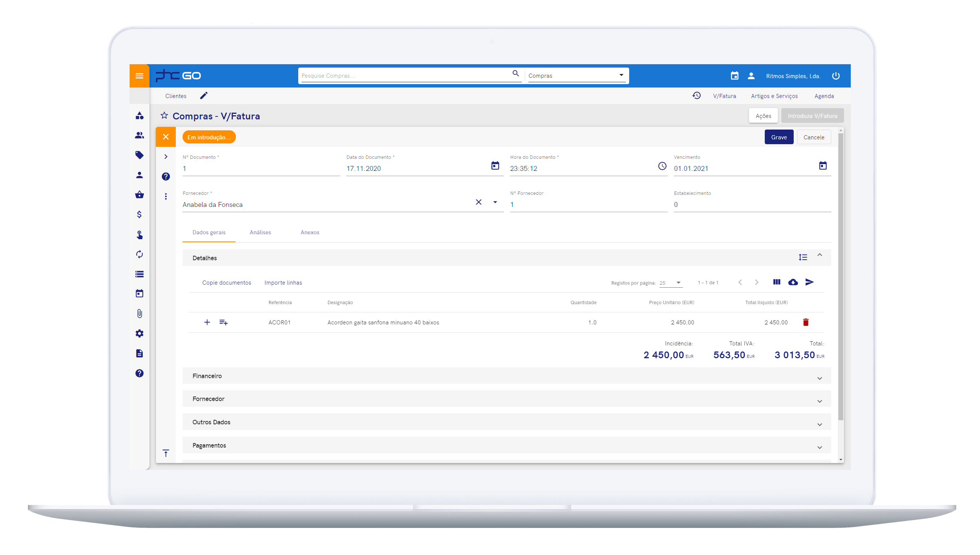The height and width of the screenshot is (555, 980).
Task: Add a new line with plus icon
Action: tap(207, 323)
